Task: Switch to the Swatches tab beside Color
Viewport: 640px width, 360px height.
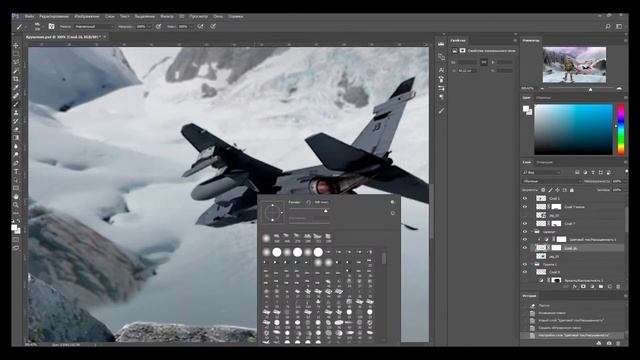Action: 543,98
